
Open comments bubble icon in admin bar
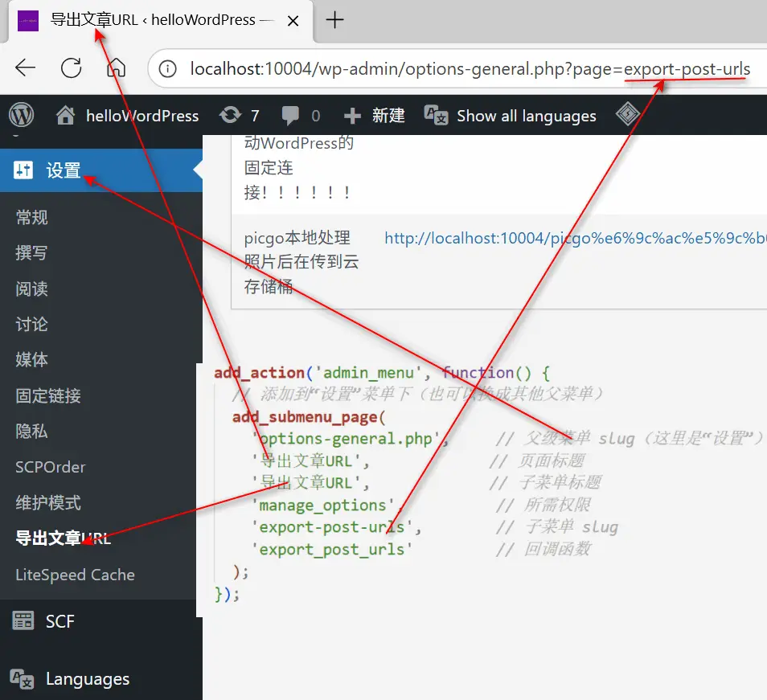click(291, 116)
